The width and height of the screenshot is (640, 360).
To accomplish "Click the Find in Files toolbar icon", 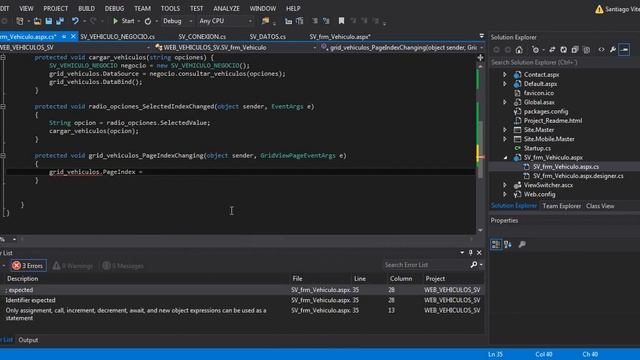I will [x=265, y=21].
